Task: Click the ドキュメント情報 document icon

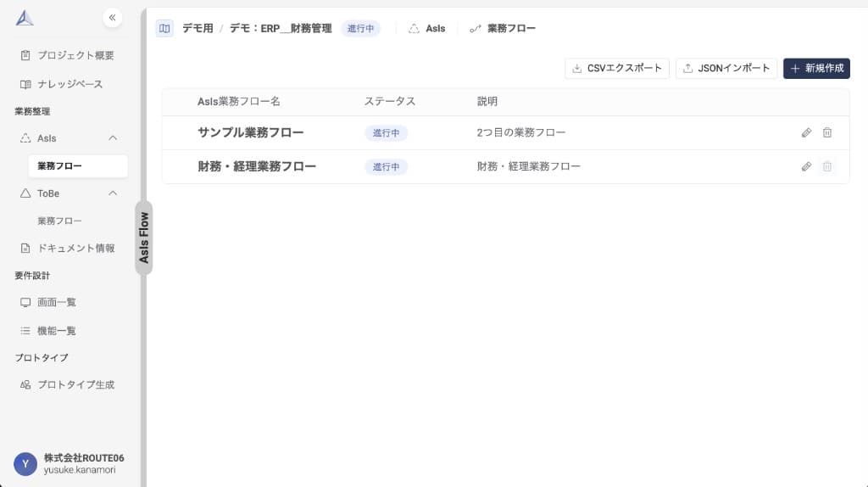Action: (x=25, y=249)
